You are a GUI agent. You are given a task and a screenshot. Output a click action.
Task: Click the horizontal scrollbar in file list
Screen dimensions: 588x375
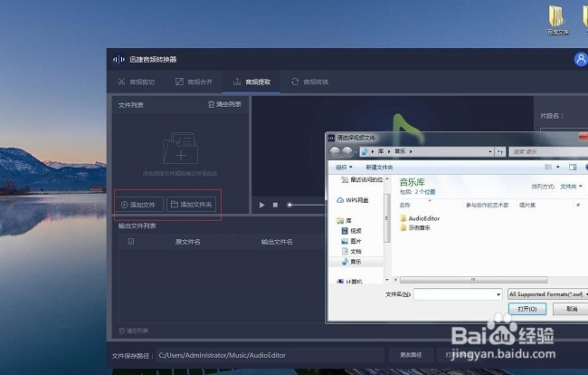click(x=473, y=280)
